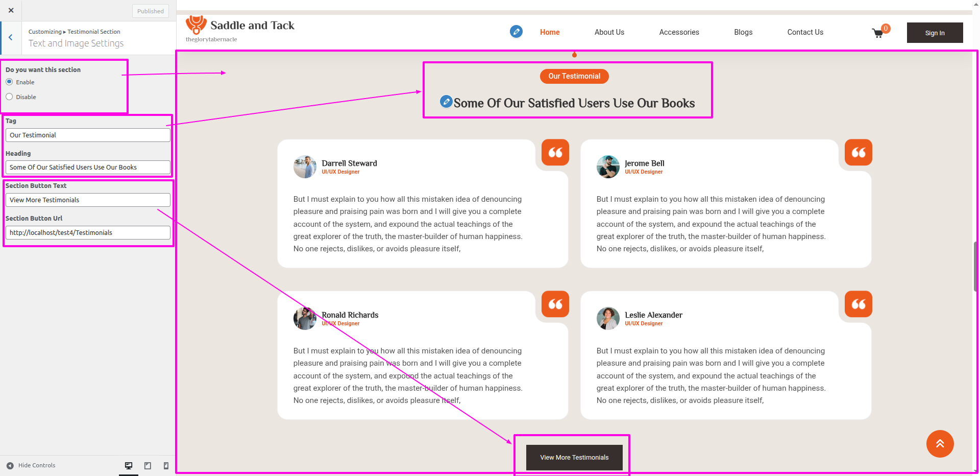
Task: Switch to mobile preview mode
Action: [166, 466]
